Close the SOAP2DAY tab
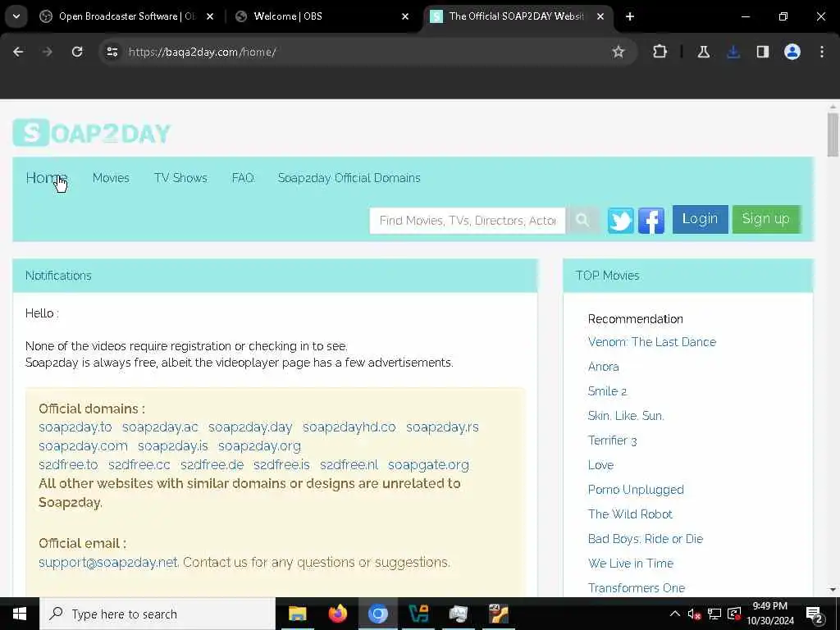This screenshot has width=840, height=630. [600, 16]
